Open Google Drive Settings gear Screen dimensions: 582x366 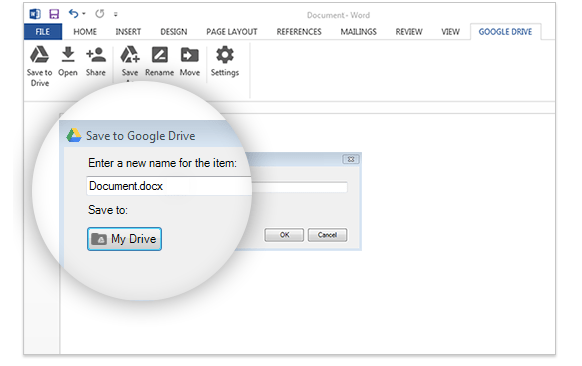[225, 55]
